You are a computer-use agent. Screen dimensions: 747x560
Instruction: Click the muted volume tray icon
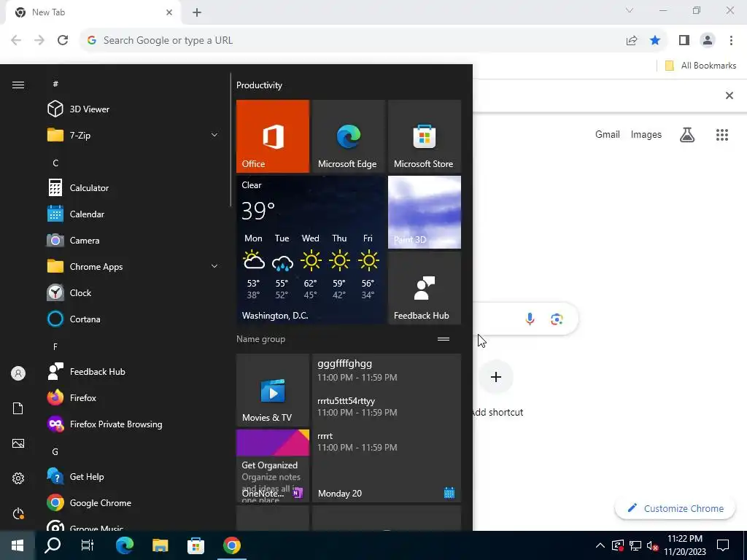point(653,545)
